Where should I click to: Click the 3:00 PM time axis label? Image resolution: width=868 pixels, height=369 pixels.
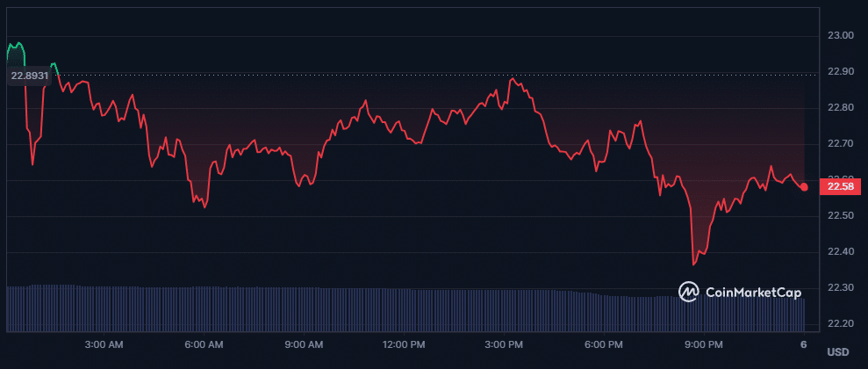pyautogui.click(x=504, y=344)
